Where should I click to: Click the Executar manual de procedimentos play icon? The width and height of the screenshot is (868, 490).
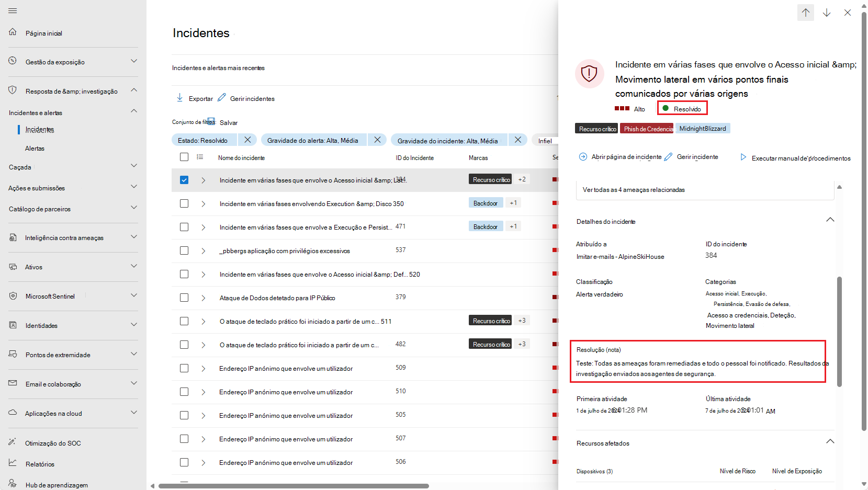[743, 157]
